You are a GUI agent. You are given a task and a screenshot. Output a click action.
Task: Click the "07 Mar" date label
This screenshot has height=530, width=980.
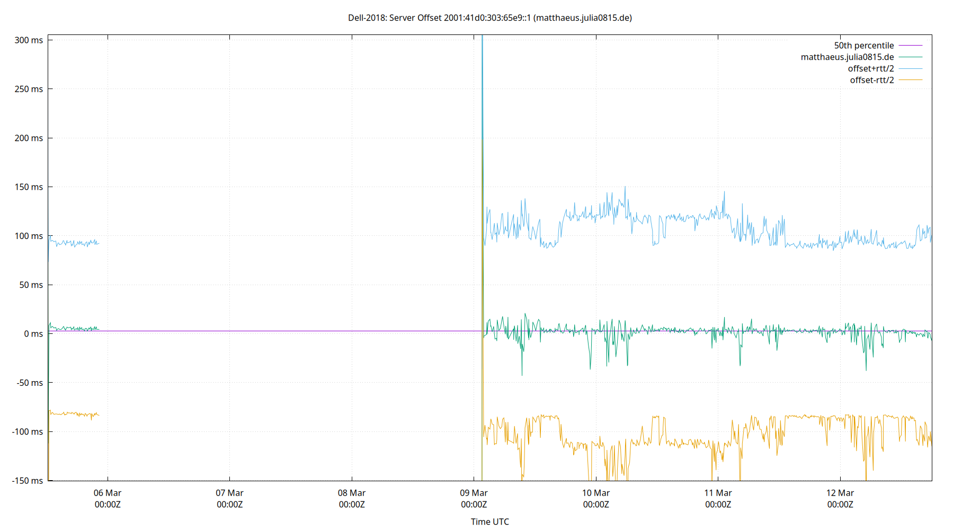tap(230, 492)
